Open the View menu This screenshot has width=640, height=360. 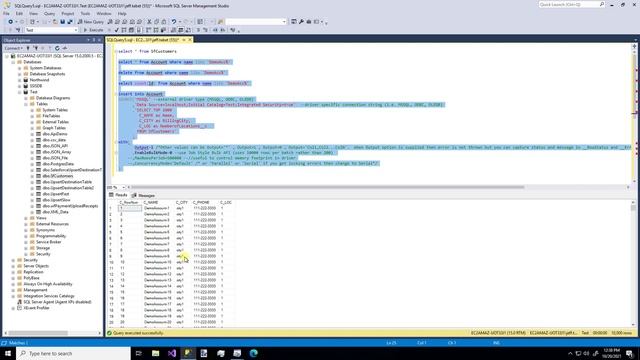[x=33, y=13]
